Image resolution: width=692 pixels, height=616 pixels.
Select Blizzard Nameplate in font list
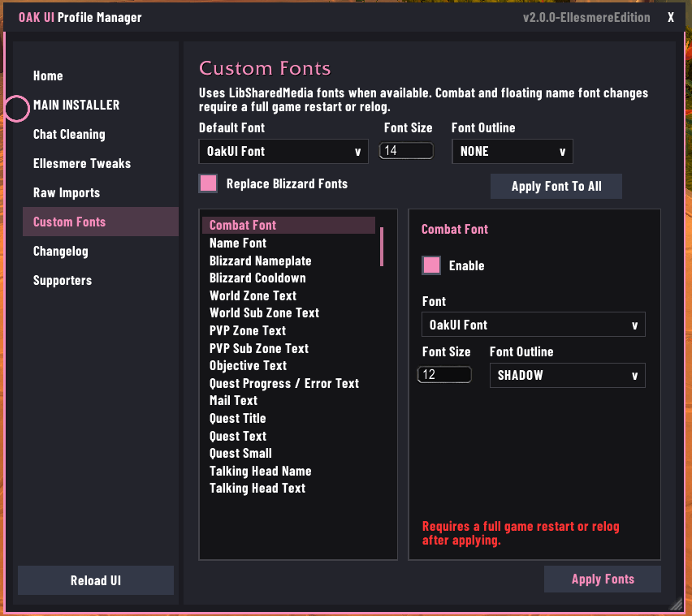tap(261, 261)
